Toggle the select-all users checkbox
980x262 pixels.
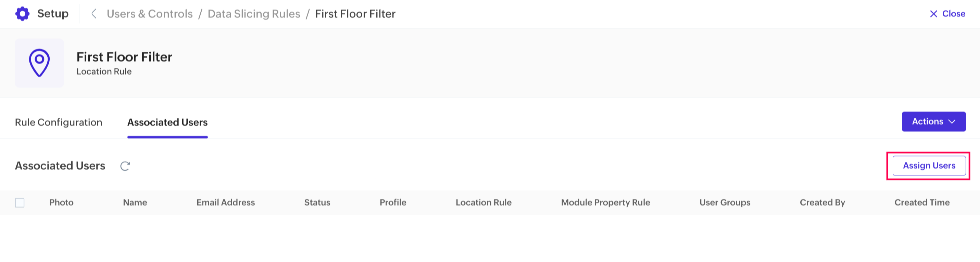coord(20,203)
